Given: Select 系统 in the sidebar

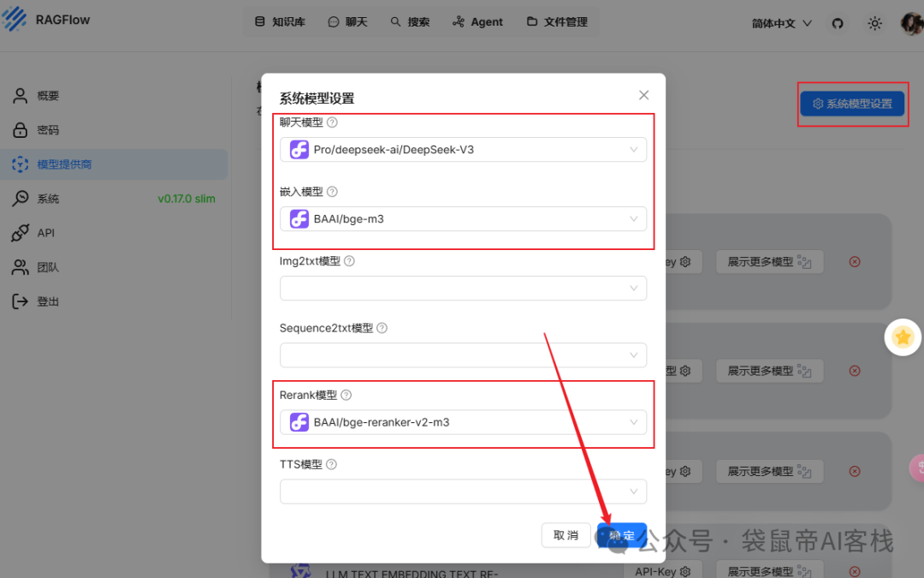Looking at the screenshot, I should point(115,199).
